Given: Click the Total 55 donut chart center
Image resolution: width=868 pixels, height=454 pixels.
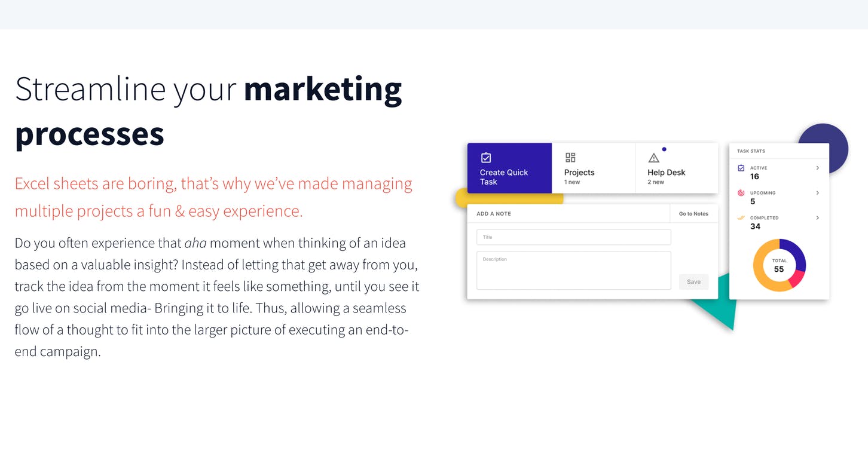Looking at the screenshot, I should pos(779,265).
